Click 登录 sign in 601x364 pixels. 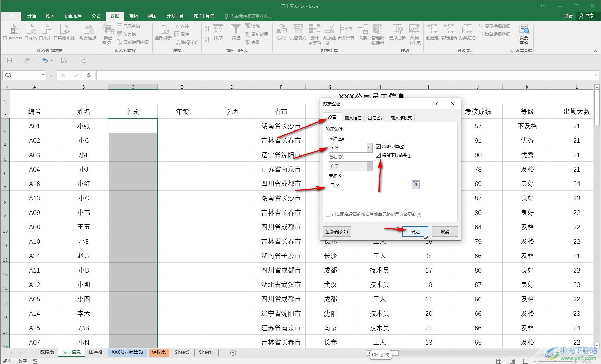click(x=568, y=16)
